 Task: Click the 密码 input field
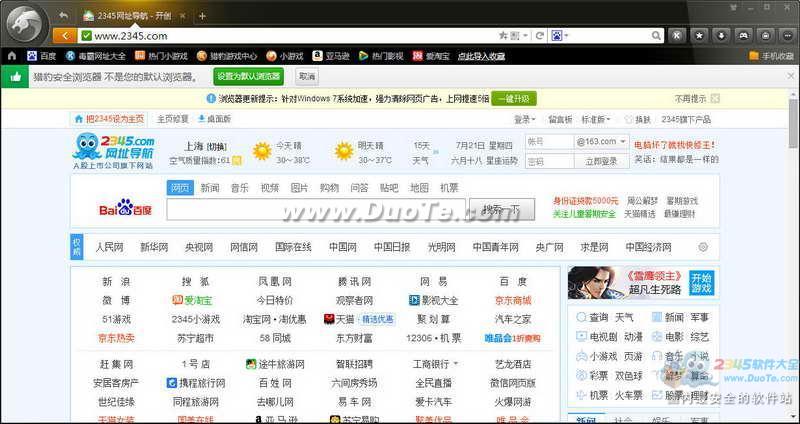pyautogui.click(x=549, y=161)
